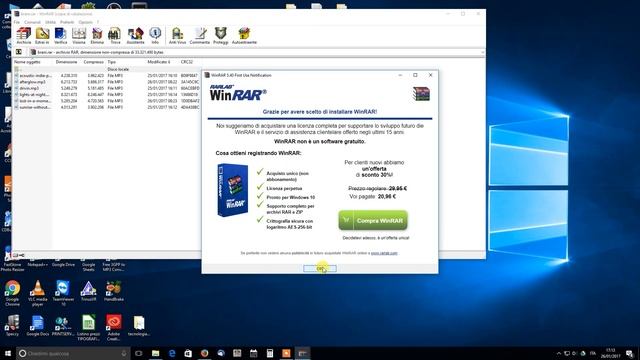Open the Calculator from the taskbar
Viewport: 640px width, 360px height.
point(270,353)
